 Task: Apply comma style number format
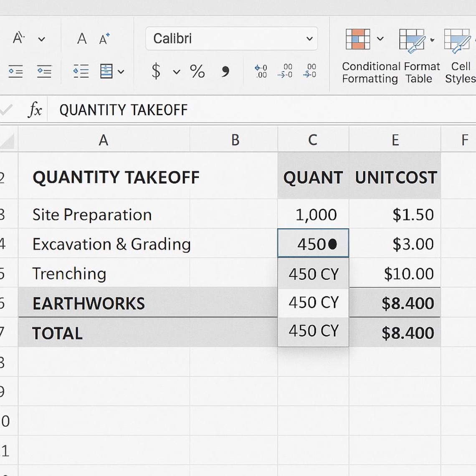tap(225, 72)
